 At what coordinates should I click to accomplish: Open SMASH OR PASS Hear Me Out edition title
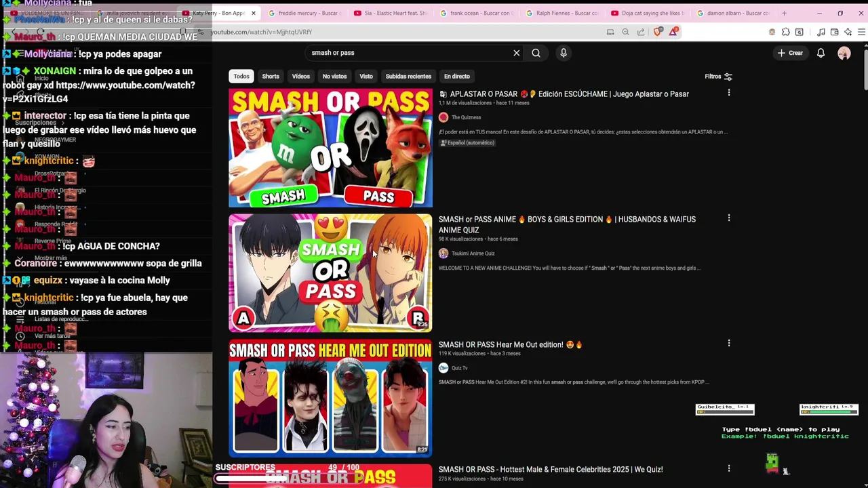510,344
